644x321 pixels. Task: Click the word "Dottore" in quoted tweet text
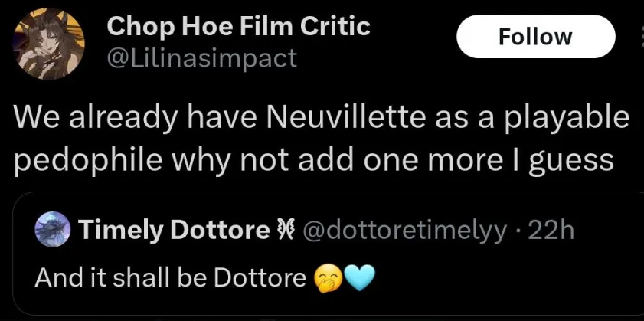coord(261,279)
